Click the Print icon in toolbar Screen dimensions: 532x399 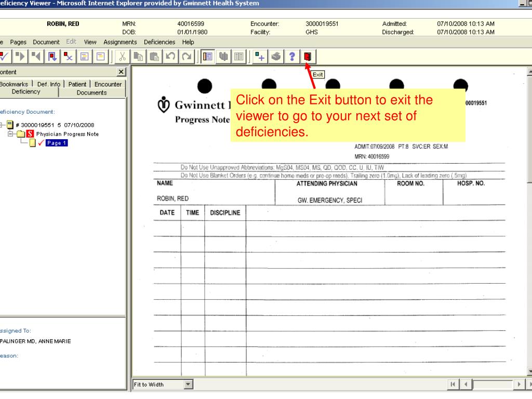tap(276, 56)
